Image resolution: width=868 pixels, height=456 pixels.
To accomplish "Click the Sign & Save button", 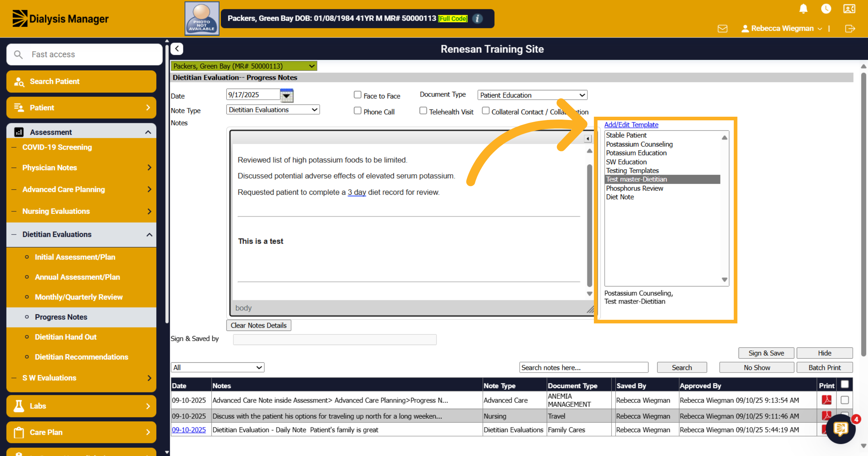I will point(766,353).
